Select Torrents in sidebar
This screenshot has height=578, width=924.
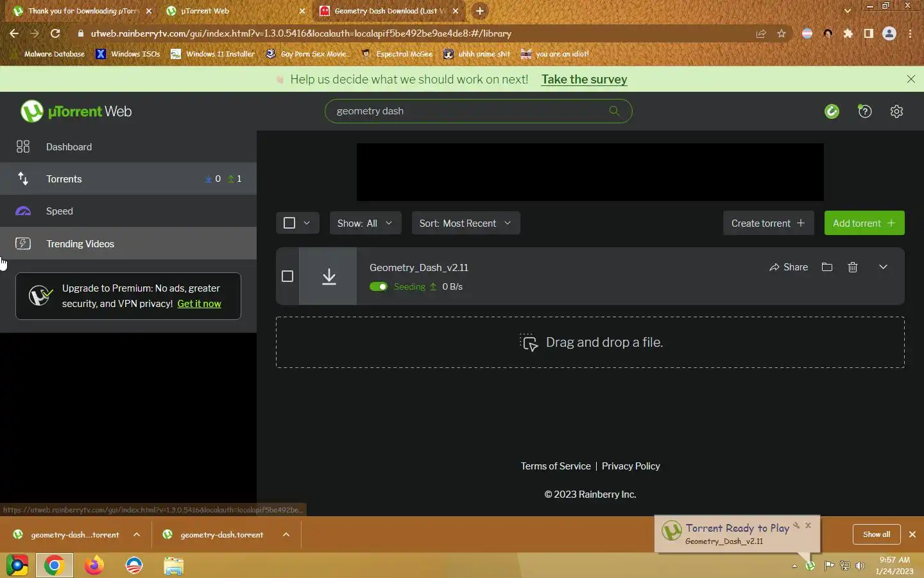128,179
